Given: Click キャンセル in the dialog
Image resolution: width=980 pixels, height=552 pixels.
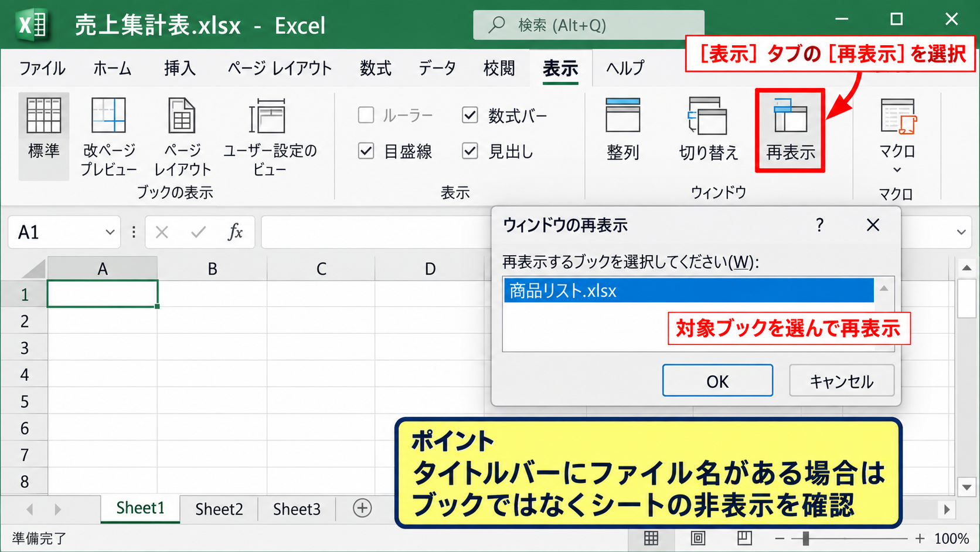Looking at the screenshot, I should (x=842, y=381).
